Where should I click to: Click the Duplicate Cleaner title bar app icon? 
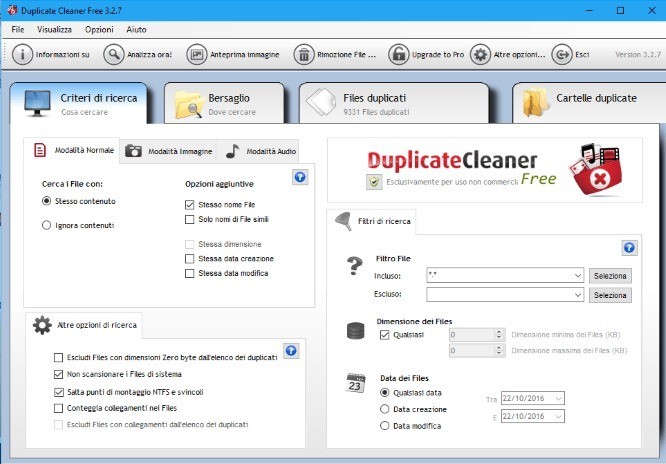coord(12,10)
